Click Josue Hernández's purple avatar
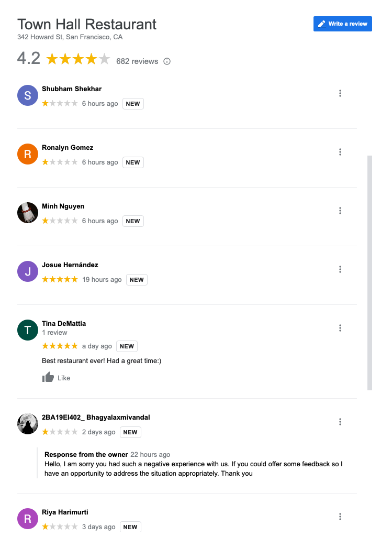 tap(27, 271)
